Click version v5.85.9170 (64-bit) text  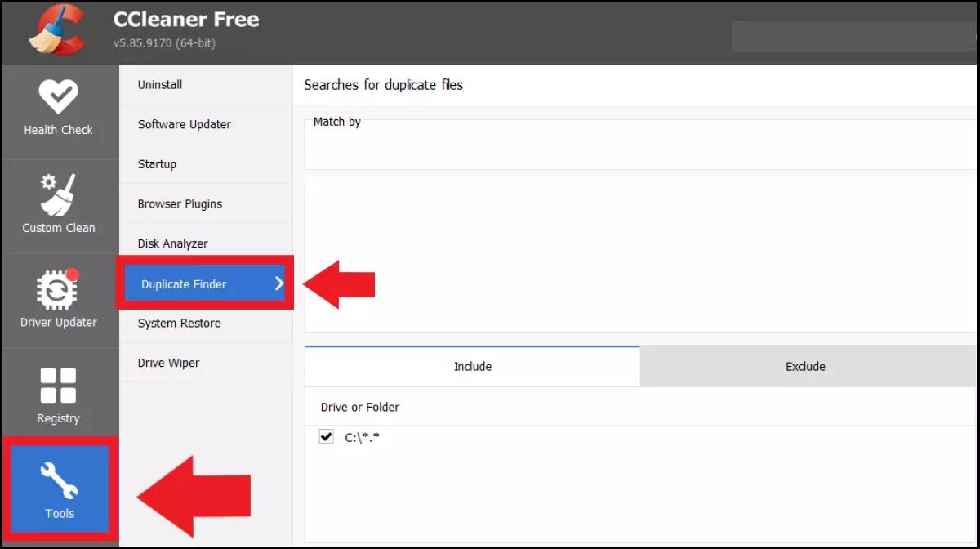pos(164,42)
